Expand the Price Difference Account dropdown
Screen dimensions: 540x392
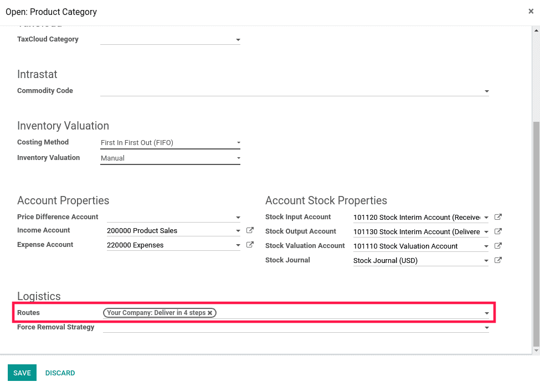pos(238,218)
